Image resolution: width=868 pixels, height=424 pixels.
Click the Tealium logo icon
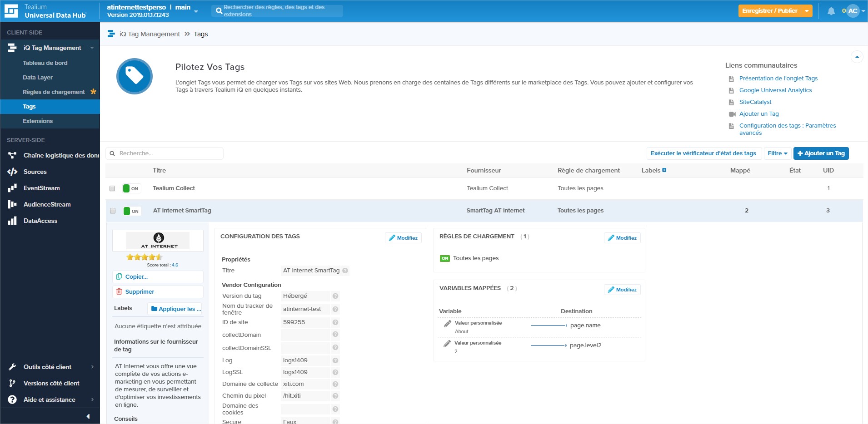(11, 11)
